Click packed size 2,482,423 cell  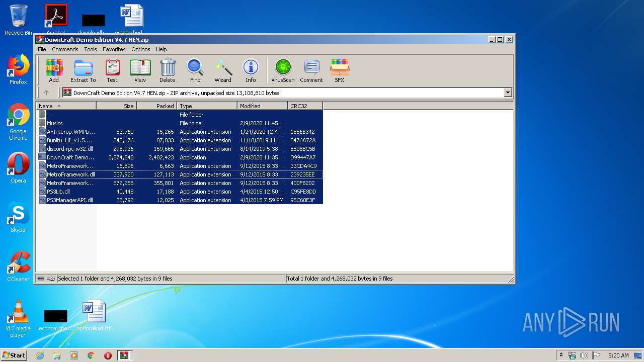point(161,157)
